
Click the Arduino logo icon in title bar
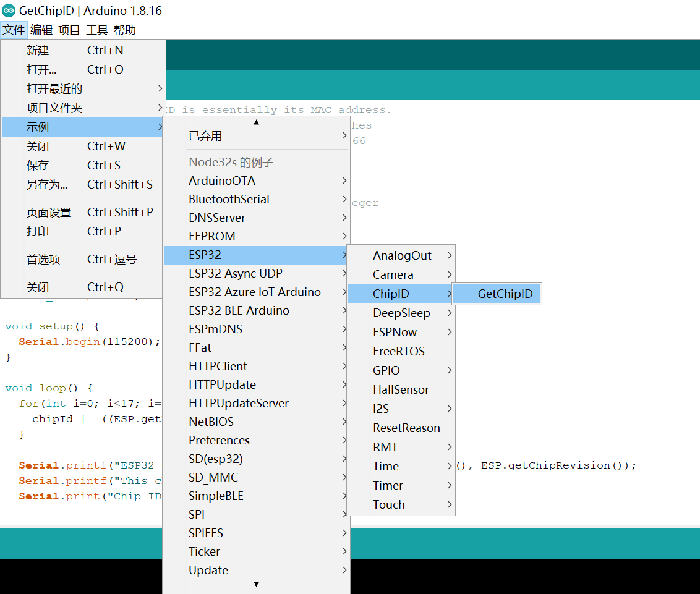9,11
